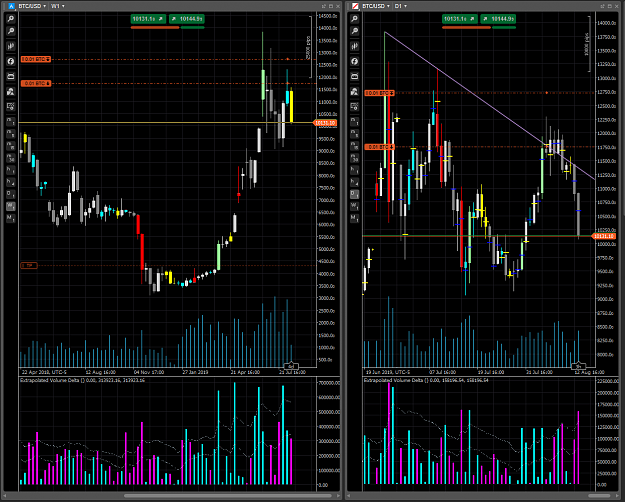The width and height of the screenshot is (625, 502).
Task: Select upper 0.01 BTC order label, right chart
Action: (x=380, y=93)
